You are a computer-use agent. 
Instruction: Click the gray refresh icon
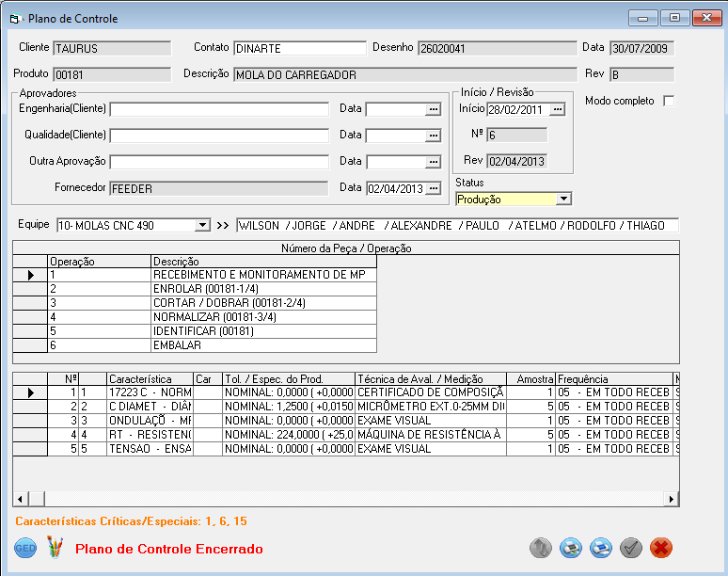point(540,548)
